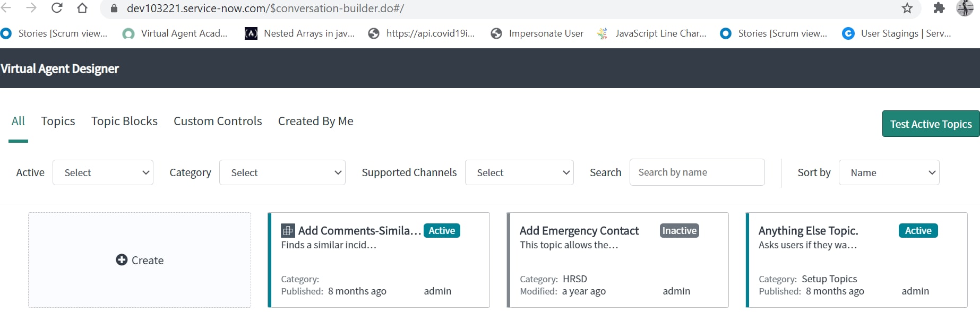Click Active badge on Anything Else Topic
This screenshot has height=312, width=980.
click(918, 230)
